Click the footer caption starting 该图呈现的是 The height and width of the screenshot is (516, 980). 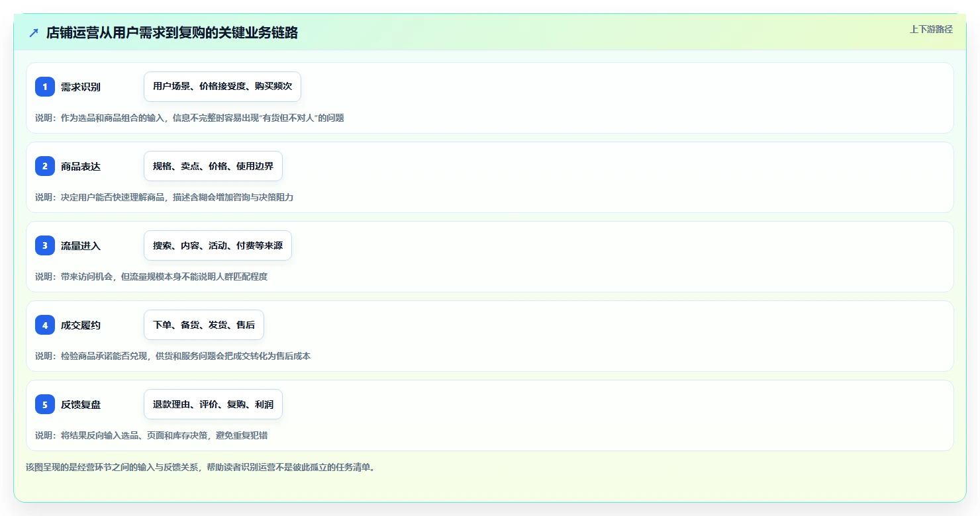201,467
